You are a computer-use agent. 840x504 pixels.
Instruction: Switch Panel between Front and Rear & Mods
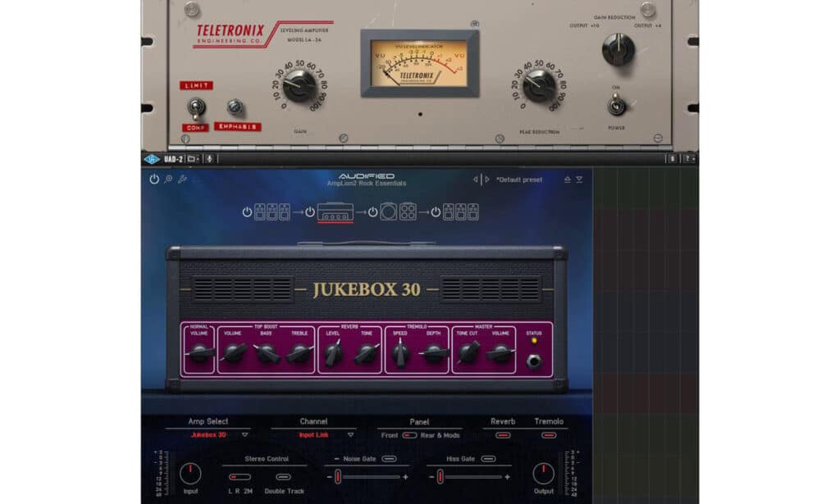(410, 435)
